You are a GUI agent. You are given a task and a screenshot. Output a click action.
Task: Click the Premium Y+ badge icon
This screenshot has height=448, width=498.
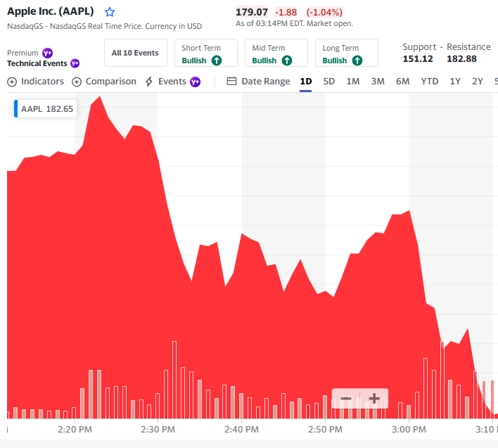(48, 53)
